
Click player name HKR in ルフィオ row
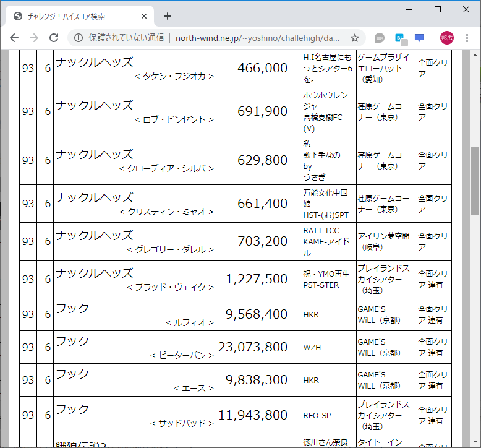tap(311, 315)
